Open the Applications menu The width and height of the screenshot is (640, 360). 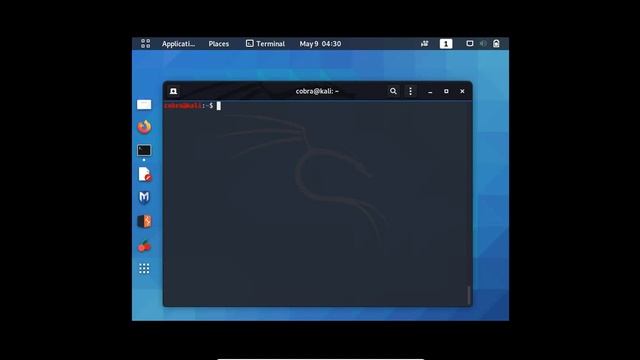(178, 44)
